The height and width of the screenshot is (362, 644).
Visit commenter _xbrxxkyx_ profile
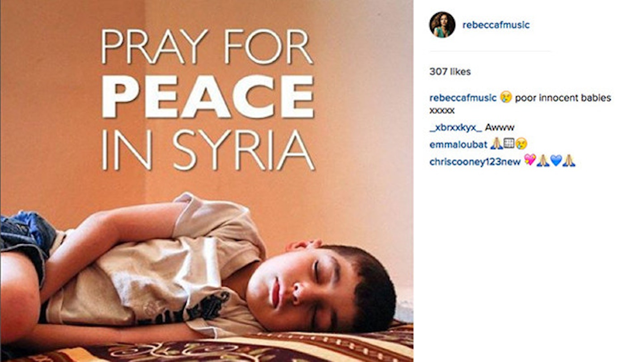tap(456, 128)
